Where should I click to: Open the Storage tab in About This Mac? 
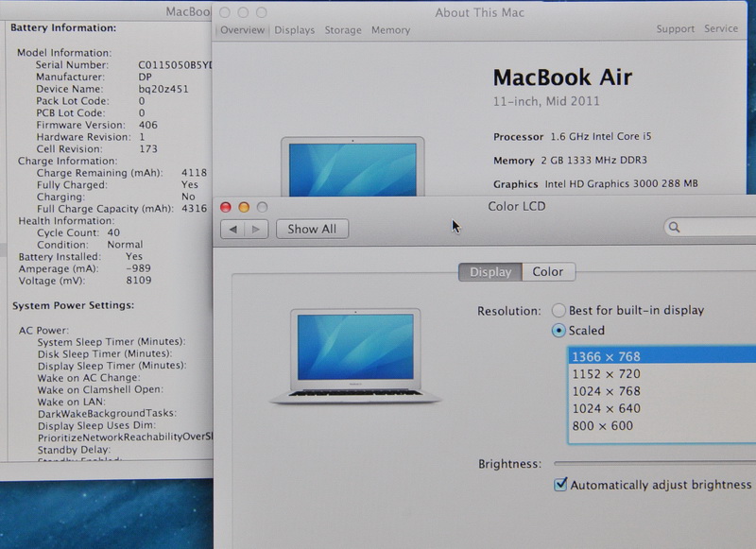pos(343,30)
